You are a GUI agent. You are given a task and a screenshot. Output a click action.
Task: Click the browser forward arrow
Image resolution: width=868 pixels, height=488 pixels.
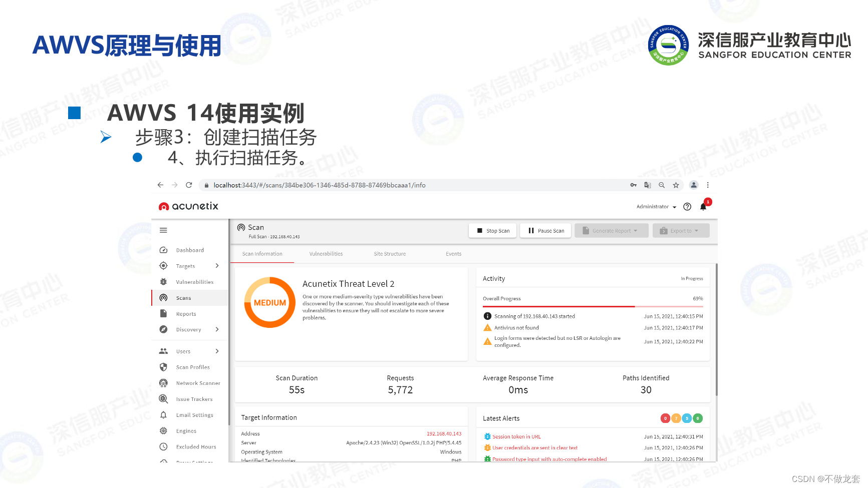point(175,185)
